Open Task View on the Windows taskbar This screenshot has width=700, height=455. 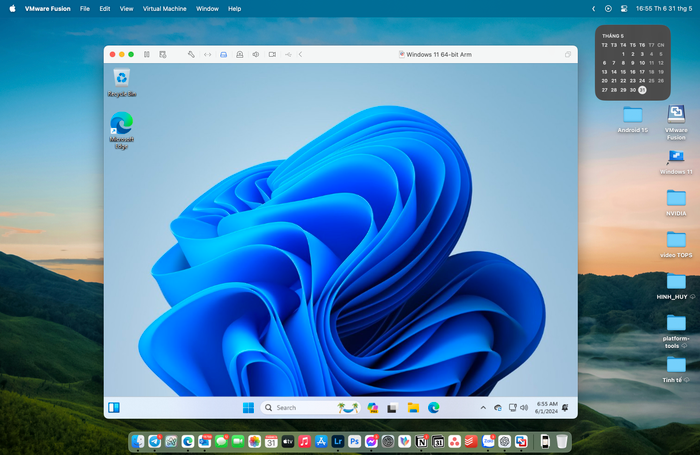coord(392,407)
